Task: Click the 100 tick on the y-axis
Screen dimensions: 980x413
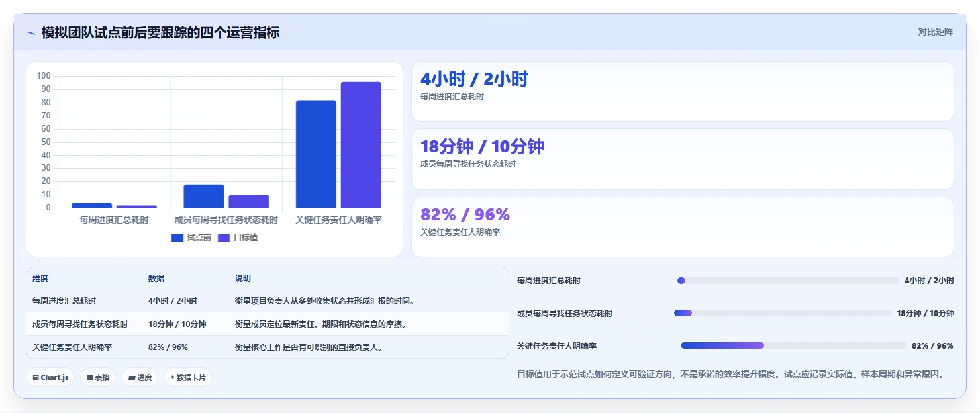Action: click(44, 76)
